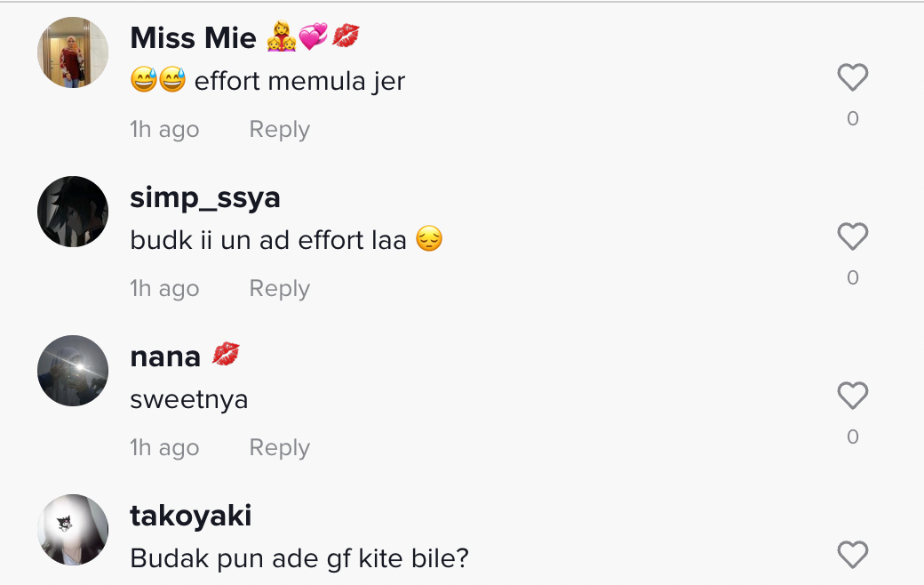Tap the heart on simp_ssya's comment
The image size is (924, 585).
point(852,237)
